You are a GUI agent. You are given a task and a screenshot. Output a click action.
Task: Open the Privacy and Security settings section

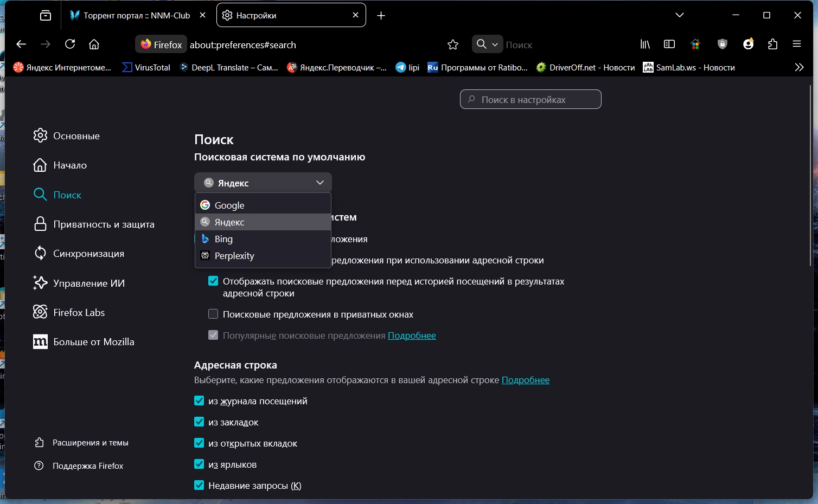(104, 224)
